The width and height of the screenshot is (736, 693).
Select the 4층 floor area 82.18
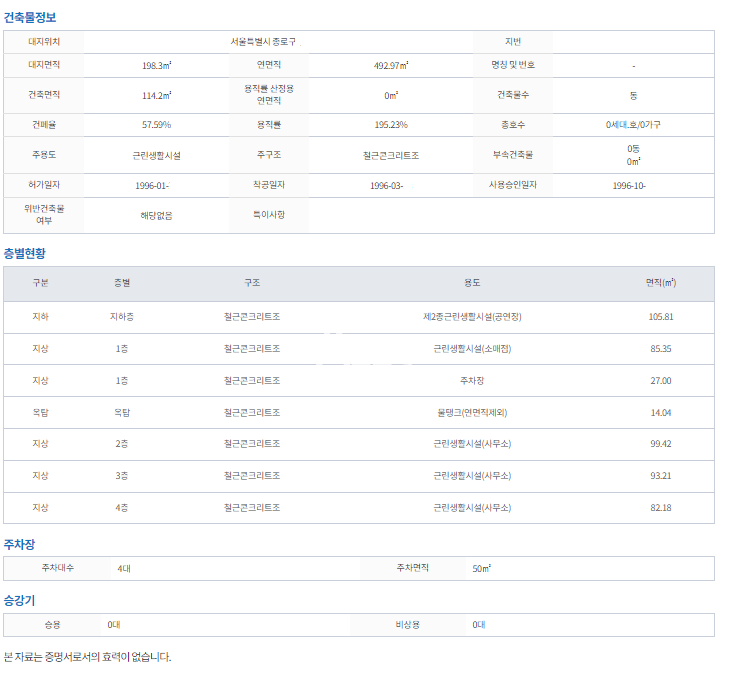660,508
